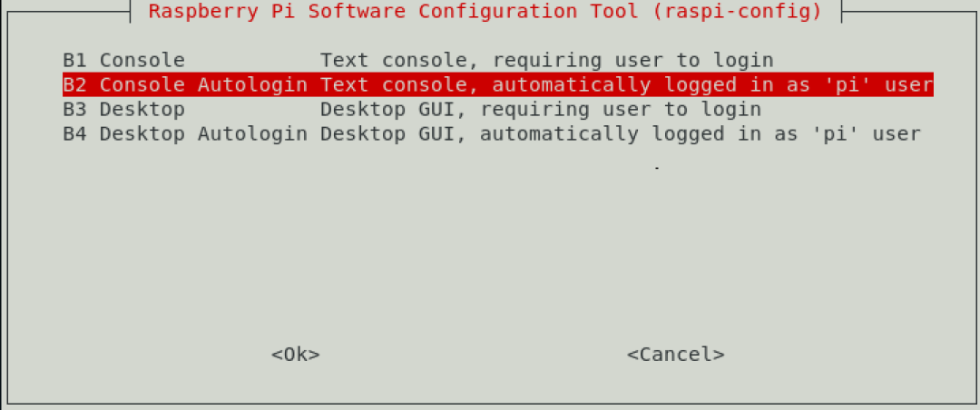The height and width of the screenshot is (410, 980).
Task: Click the word 'Autologin' in the highlighted B2 entry
Action: [252, 85]
